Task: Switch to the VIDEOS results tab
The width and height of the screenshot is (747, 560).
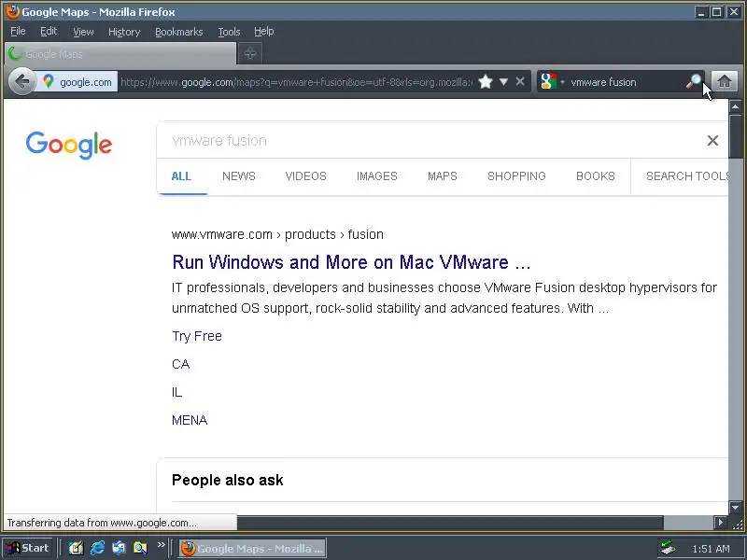Action: 306,176
